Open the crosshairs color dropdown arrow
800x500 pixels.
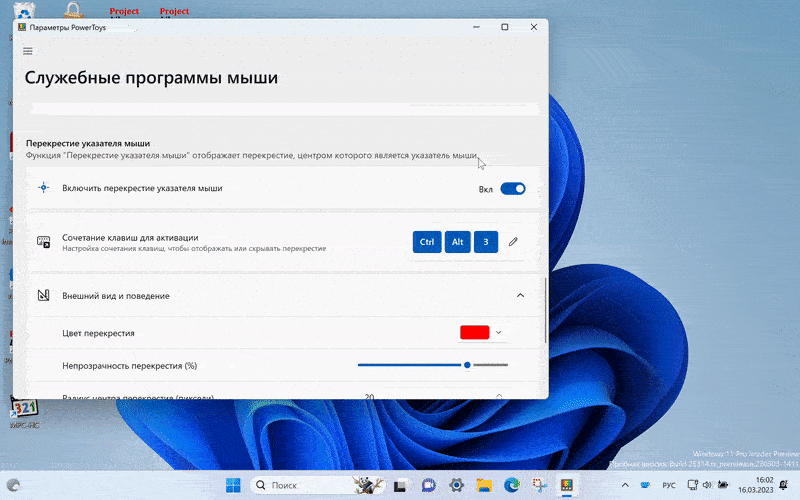point(498,332)
